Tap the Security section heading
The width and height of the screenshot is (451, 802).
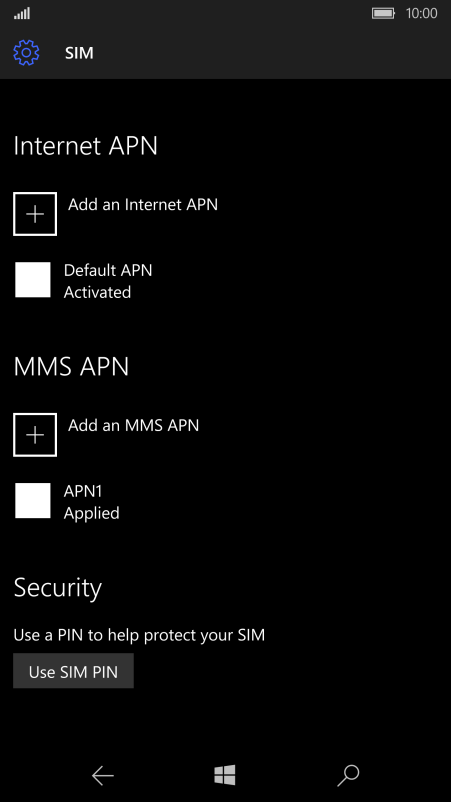[x=58, y=588]
